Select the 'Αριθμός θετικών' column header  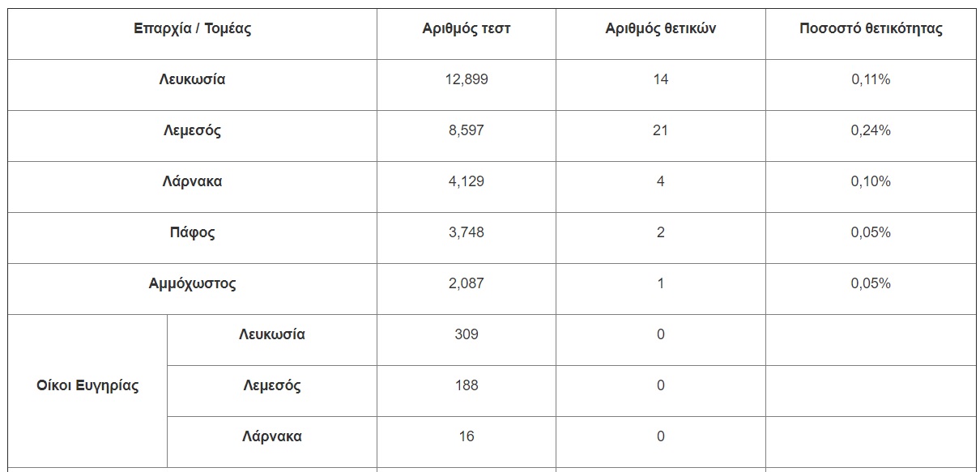coord(660,29)
